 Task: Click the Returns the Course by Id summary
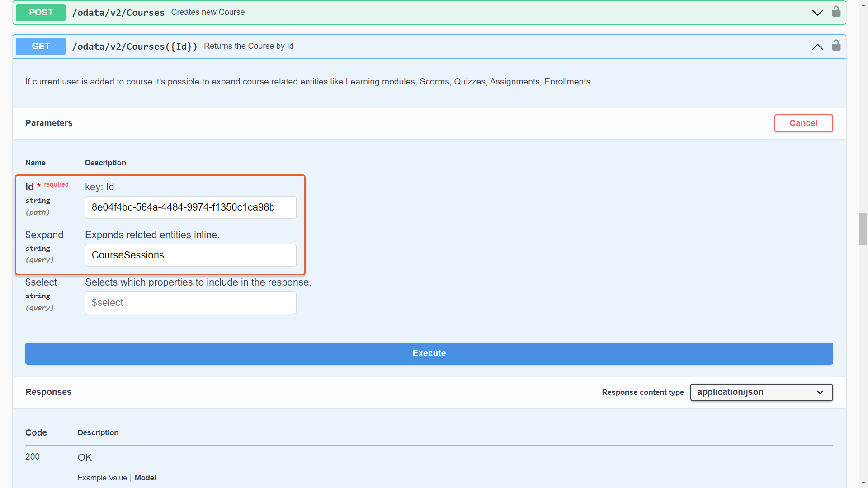click(249, 46)
